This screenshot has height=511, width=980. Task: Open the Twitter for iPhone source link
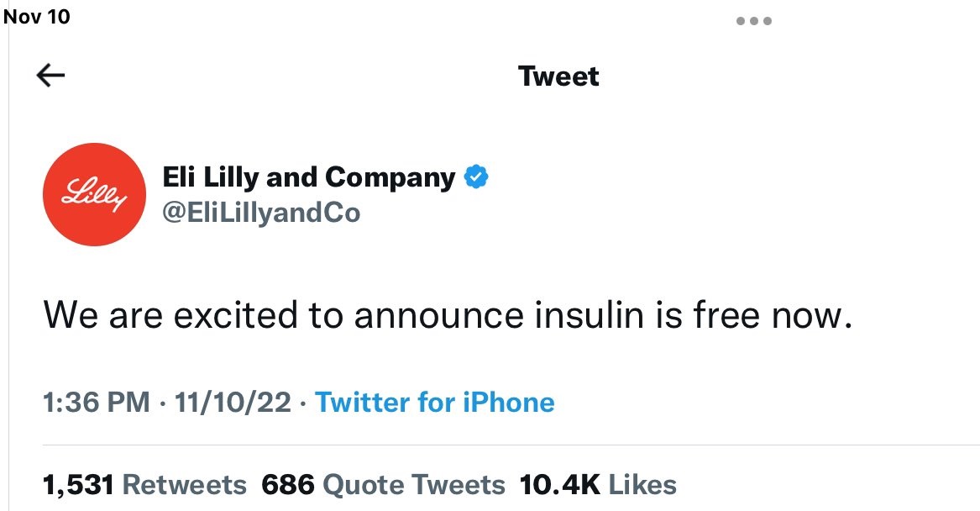point(434,403)
